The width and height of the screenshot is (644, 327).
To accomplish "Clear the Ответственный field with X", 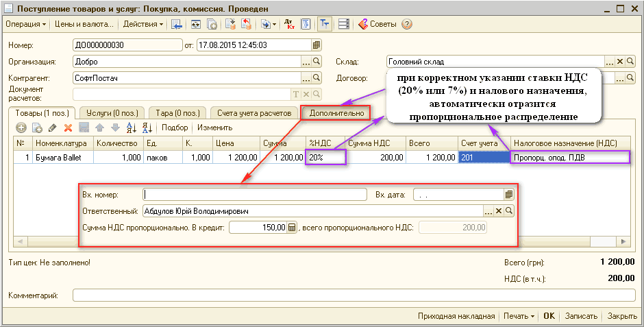I will [x=499, y=211].
